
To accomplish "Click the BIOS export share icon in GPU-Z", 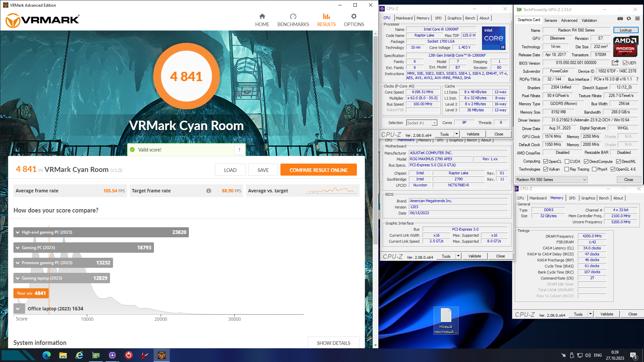I will coord(615,63).
